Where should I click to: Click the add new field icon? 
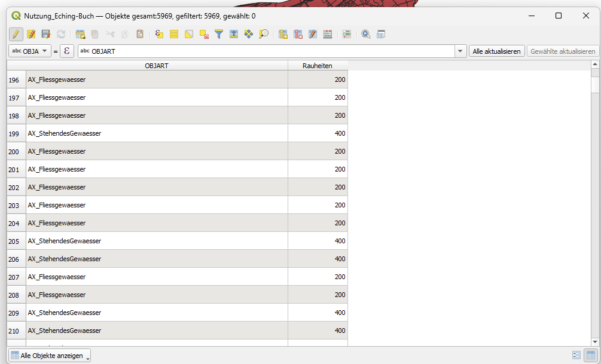coord(283,34)
